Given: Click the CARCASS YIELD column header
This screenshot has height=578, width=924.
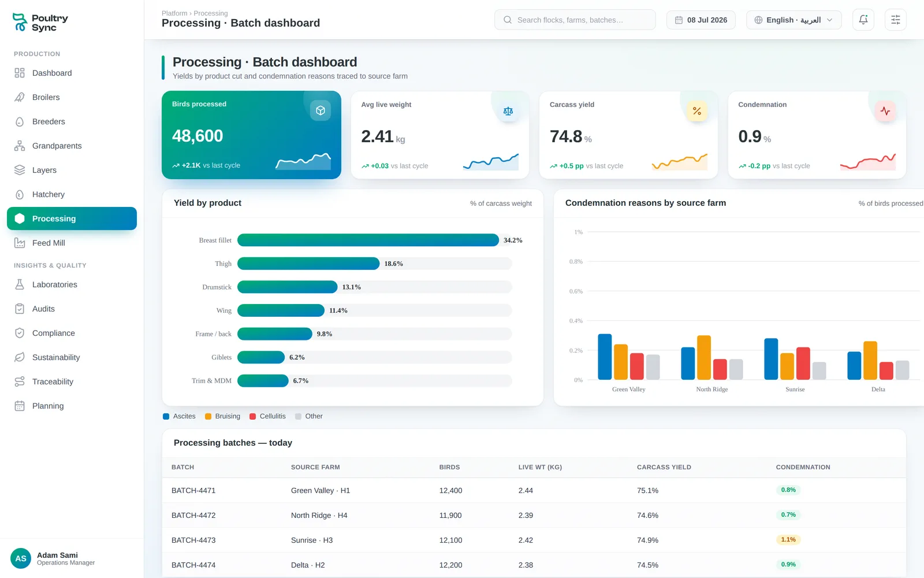Looking at the screenshot, I should tap(664, 467).
